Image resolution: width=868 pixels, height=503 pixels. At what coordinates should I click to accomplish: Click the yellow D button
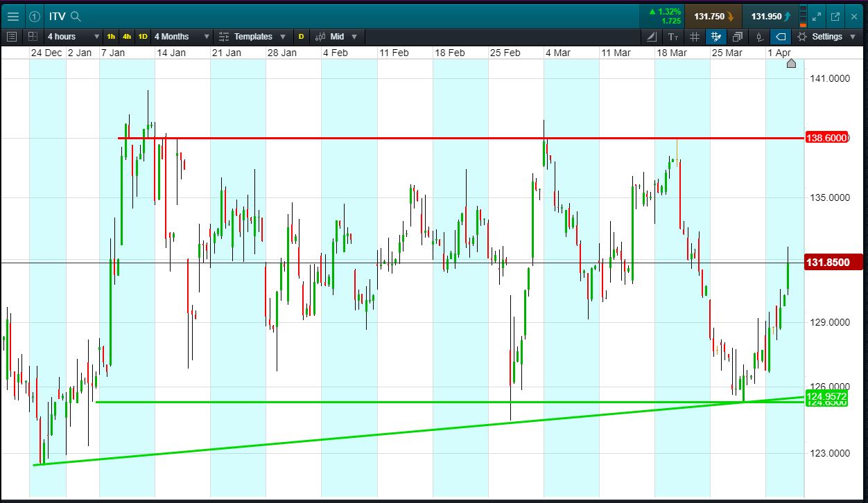301,36
